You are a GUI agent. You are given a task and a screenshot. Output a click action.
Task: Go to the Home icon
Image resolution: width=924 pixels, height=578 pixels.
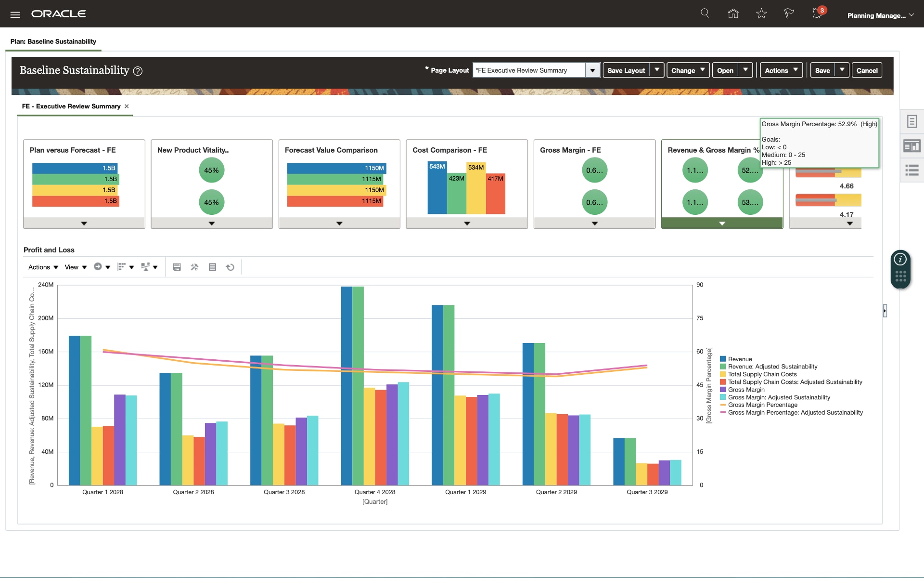coord(733,13)
